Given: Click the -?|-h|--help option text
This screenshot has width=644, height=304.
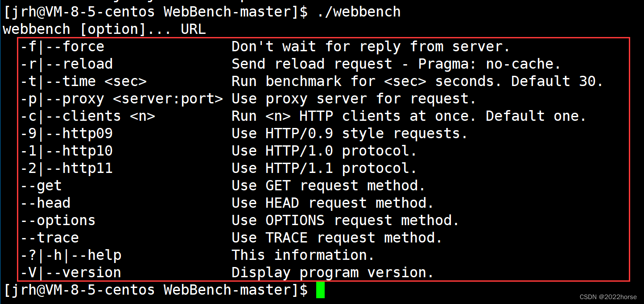Looking at the screenshot, I should (71, 255).
